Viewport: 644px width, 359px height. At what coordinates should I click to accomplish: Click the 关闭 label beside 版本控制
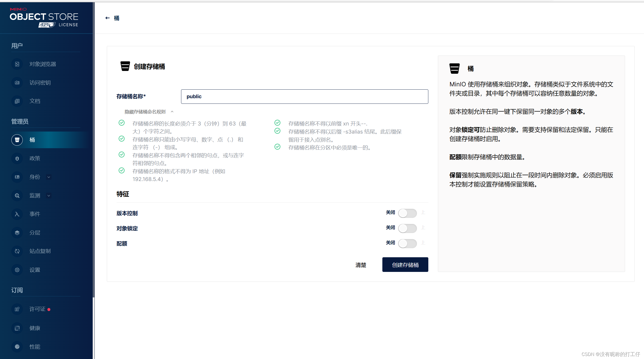click(x=390, y=213)
